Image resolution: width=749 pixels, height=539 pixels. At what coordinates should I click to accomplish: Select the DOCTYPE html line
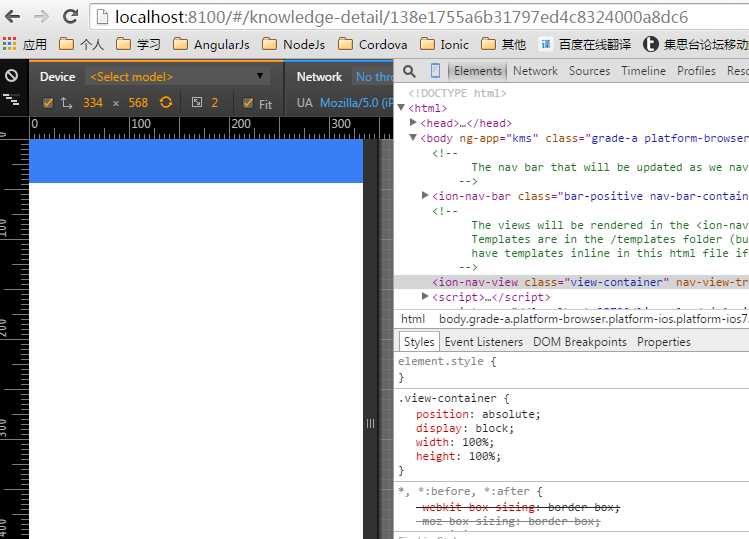tap(457, 93)
